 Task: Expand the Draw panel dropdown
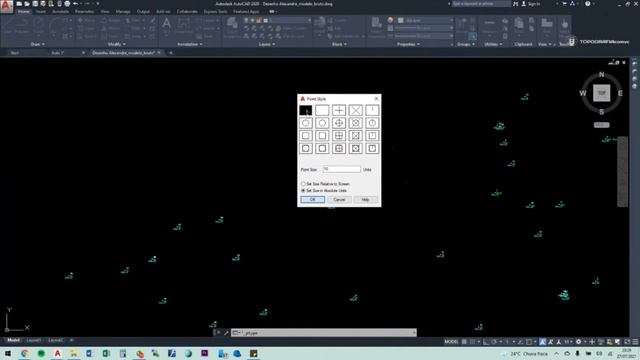click(38, 44)
